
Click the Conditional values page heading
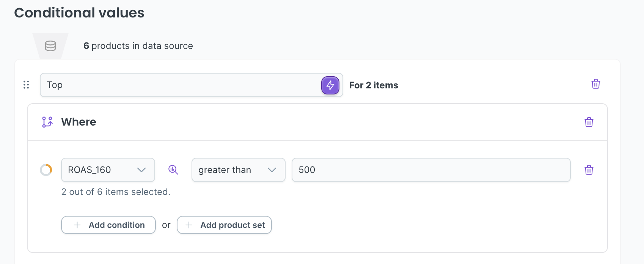click(79, 13)
